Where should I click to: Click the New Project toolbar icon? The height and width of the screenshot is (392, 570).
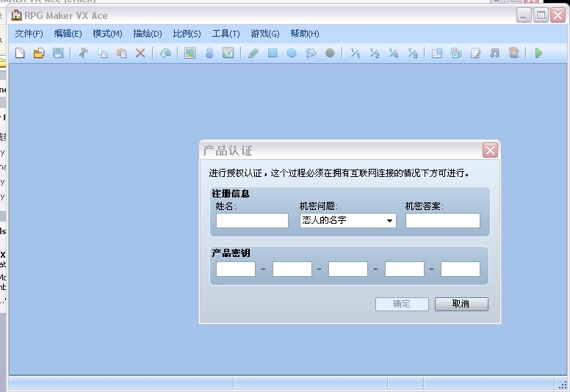[x=21, y=53]
